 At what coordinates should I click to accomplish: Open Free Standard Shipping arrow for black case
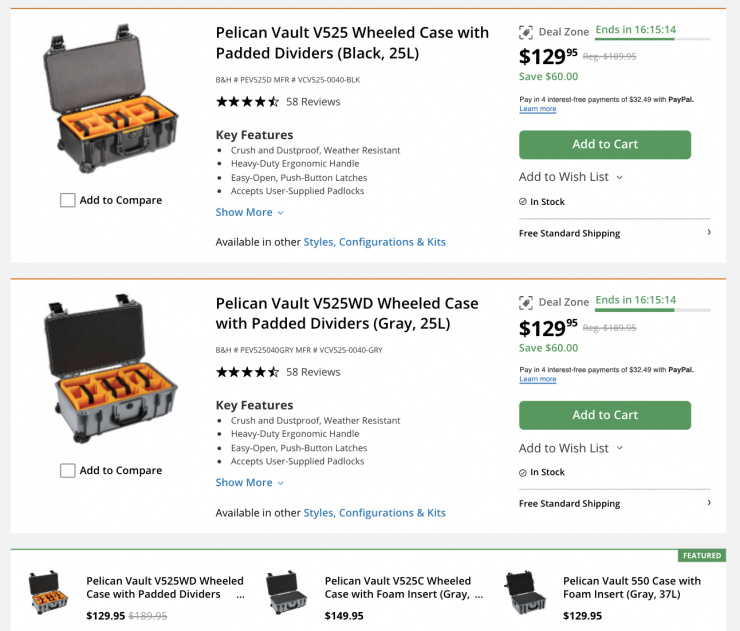click(x=709, y=233)
